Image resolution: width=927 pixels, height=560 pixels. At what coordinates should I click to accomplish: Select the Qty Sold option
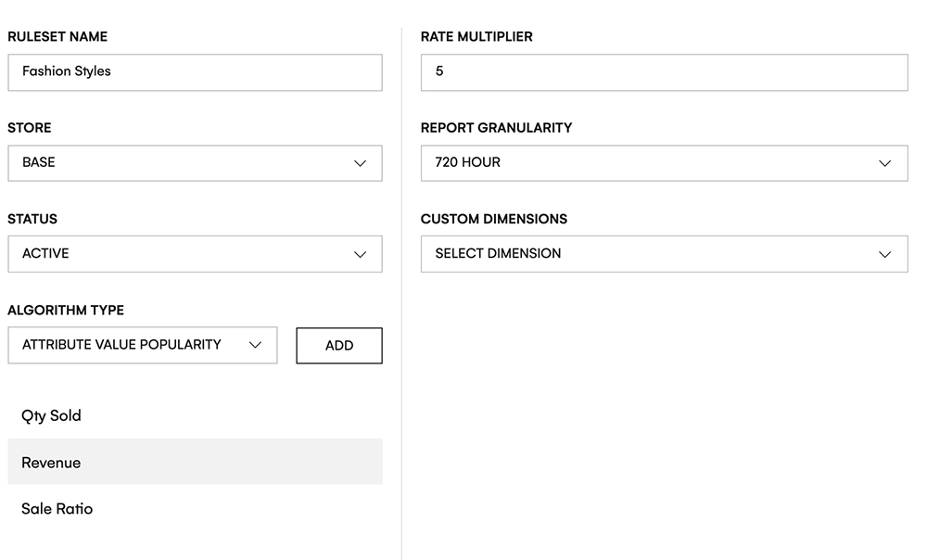click(195, 415)
